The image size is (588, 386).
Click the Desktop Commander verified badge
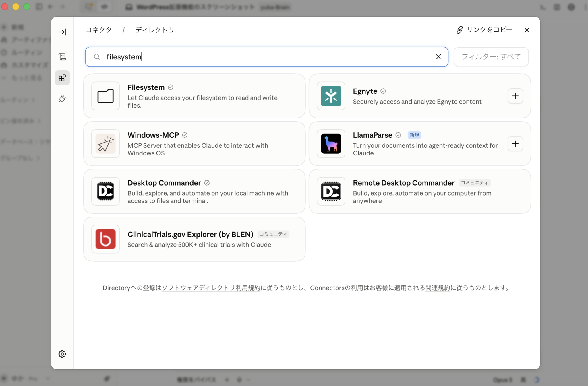point(207,183)
